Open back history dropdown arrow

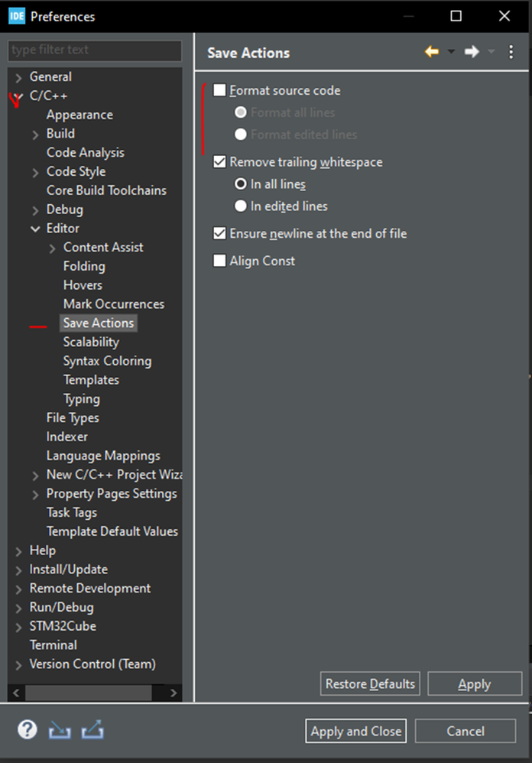click(450, 52)
